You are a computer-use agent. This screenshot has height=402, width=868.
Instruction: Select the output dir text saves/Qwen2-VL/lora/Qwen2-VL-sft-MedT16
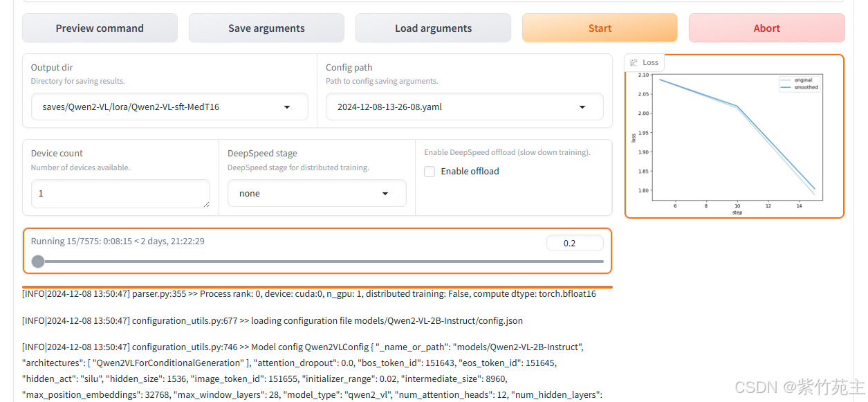tap(131, 107)
